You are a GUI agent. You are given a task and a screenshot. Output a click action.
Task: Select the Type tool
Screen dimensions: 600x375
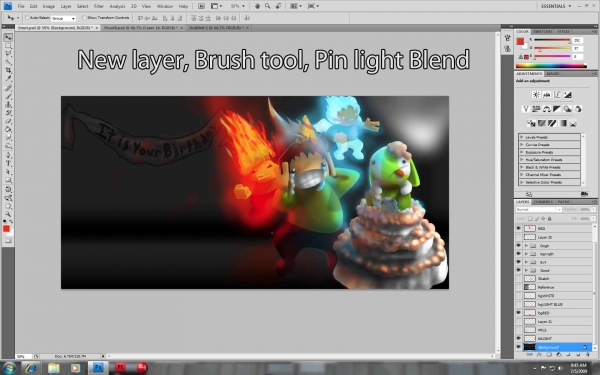coord(8,163)
